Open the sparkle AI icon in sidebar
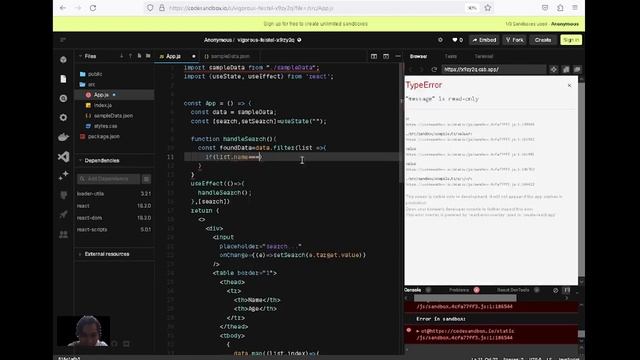This screenshot has height=360, width=640. click(63, 176)
